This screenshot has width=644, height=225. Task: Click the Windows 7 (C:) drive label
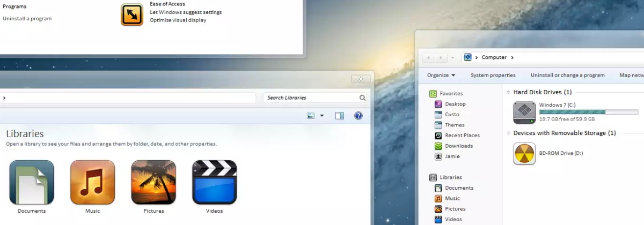(557, 104)
